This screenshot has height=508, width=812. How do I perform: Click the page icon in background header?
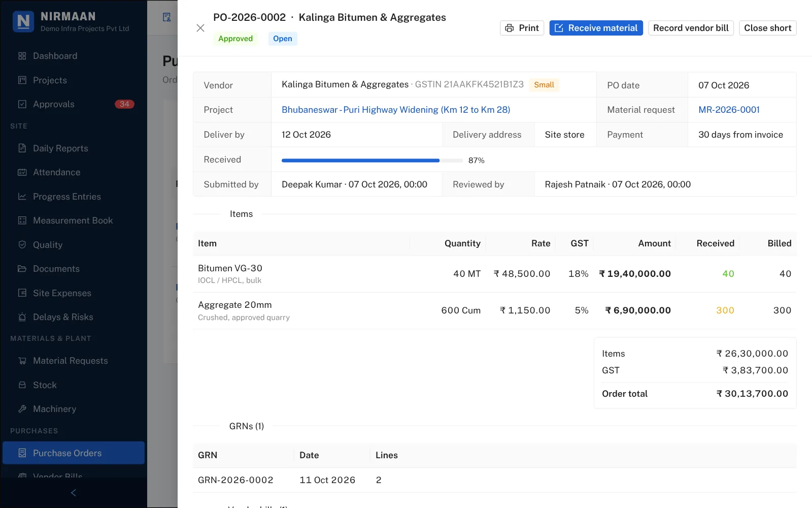166,17
